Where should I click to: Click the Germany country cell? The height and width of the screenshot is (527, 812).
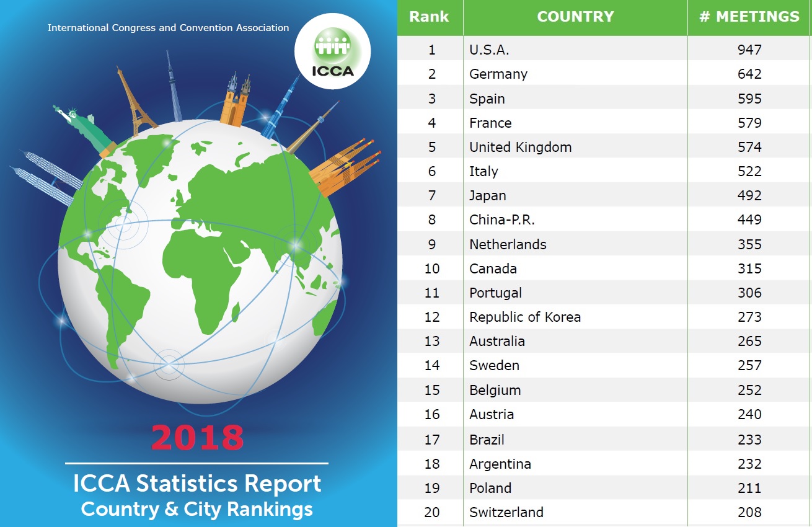click(x=498, y=74)
